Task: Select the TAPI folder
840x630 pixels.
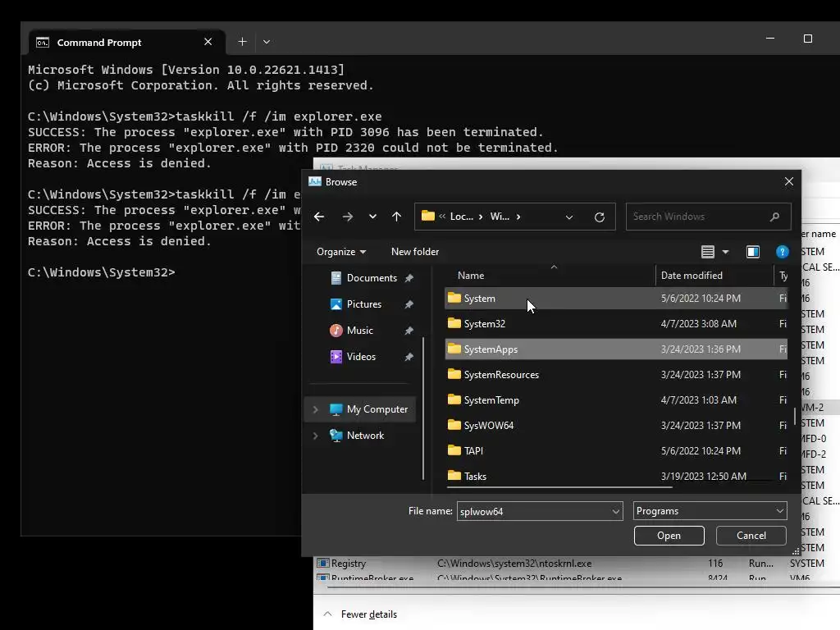Action: pos(616,450)
